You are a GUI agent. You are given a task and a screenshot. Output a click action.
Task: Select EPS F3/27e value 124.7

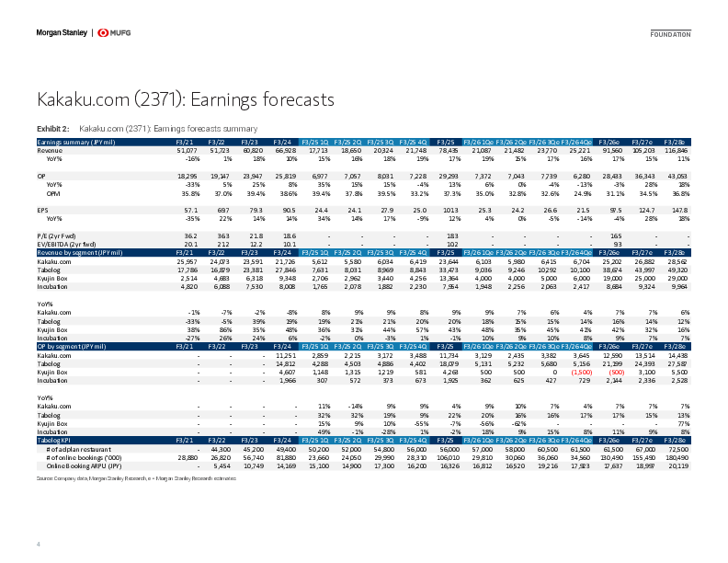(x=647, y=210)
